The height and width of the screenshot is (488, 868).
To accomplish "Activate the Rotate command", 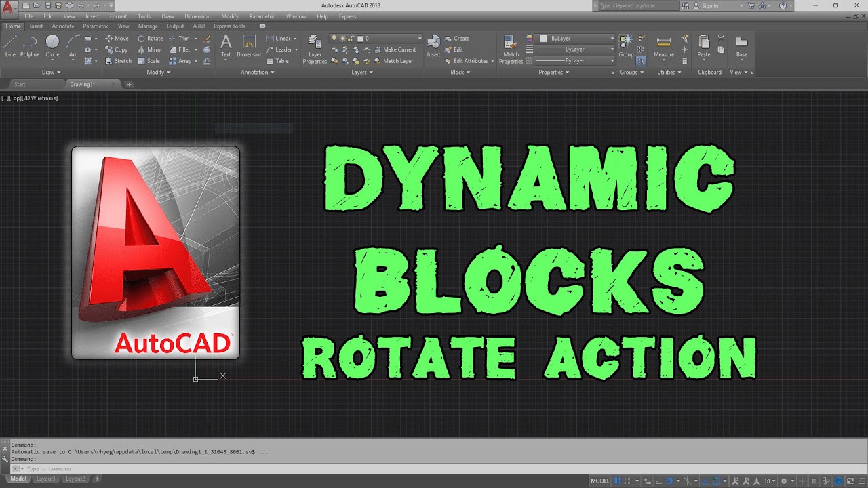I will click(x=150, y=39).
